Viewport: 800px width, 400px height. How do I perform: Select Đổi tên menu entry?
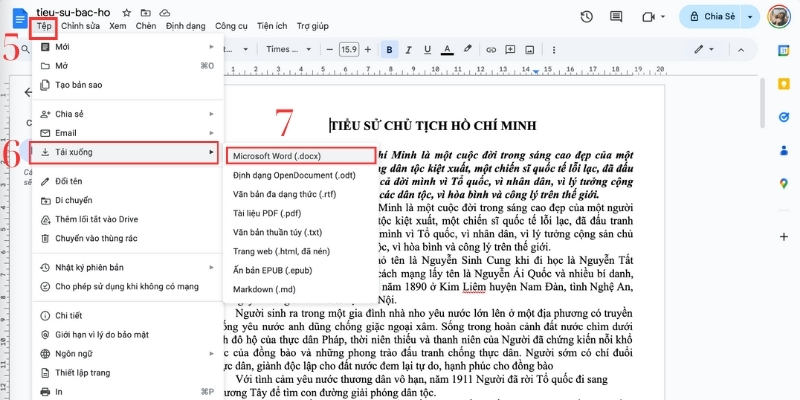128,181
